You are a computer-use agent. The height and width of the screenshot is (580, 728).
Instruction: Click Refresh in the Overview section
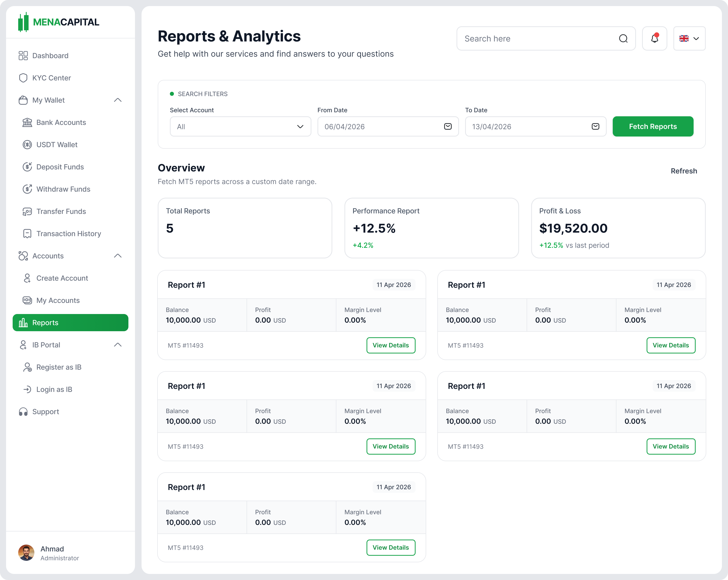coord(684,171)
